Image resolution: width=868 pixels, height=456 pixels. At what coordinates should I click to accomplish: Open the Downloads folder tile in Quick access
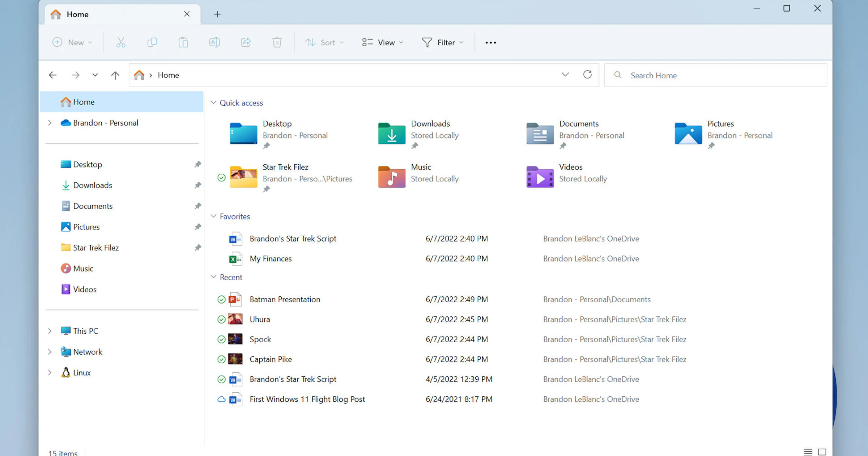click(419, 134)
